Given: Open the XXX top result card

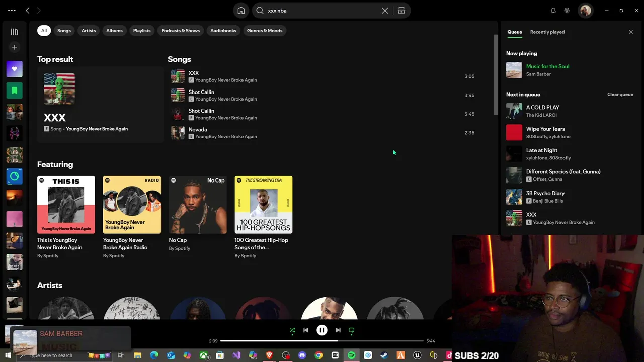Looking at the screenshot, I should click(x=100, y=105).
